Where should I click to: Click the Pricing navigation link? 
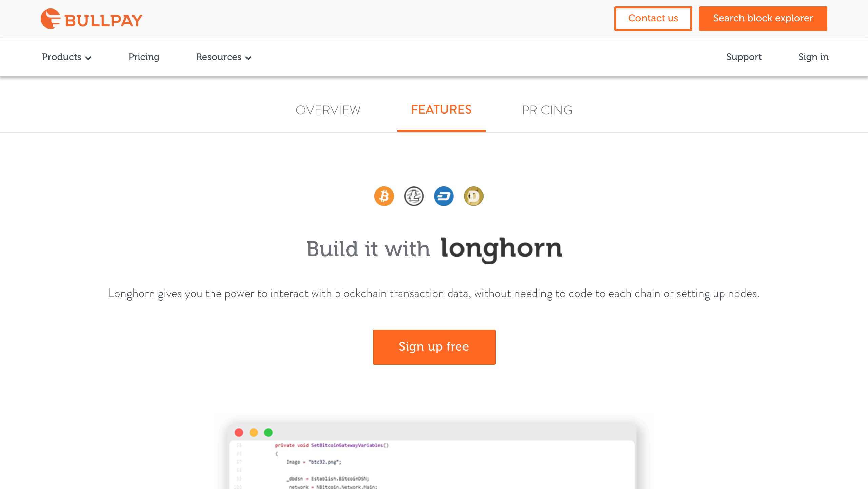pos(144,57)
